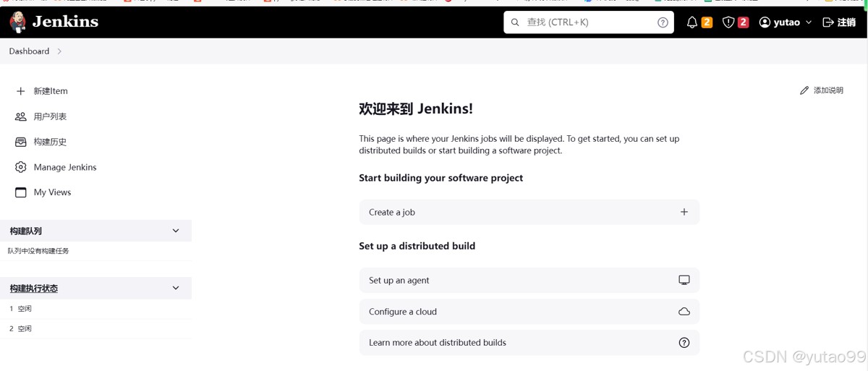Collapse the 构建队列 panel chevron
This screenshot has width=868, height=371.
[x=176, y=231]
